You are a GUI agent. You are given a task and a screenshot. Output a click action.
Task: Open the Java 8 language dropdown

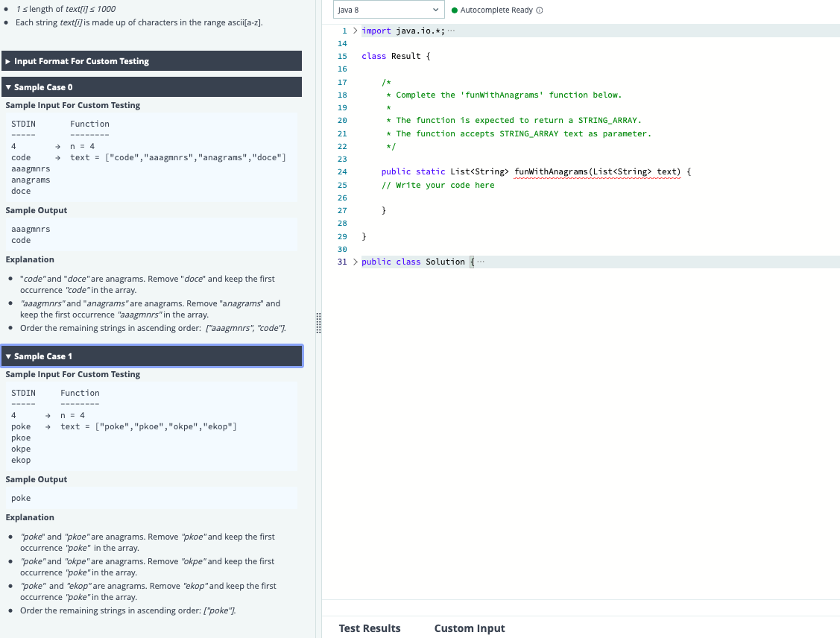coord(388,10)
